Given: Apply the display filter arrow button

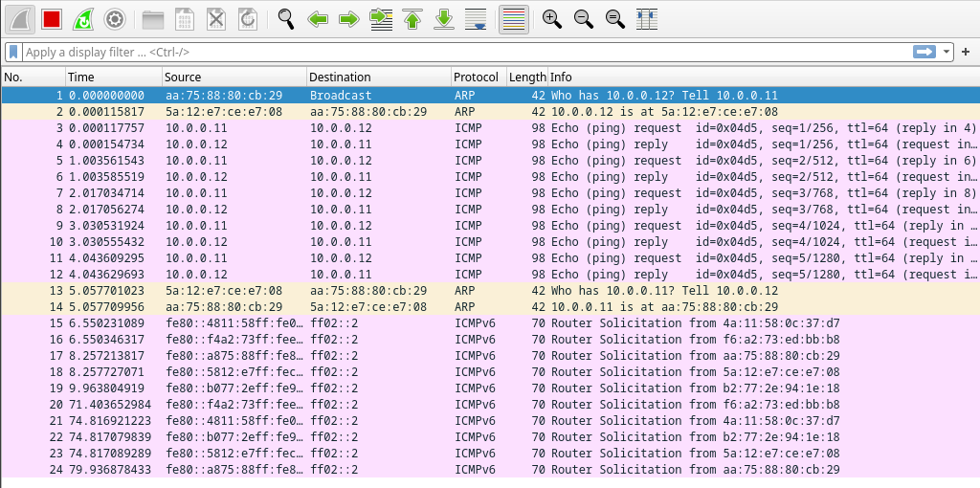Looking at the screenshot, I should point(924,52).
